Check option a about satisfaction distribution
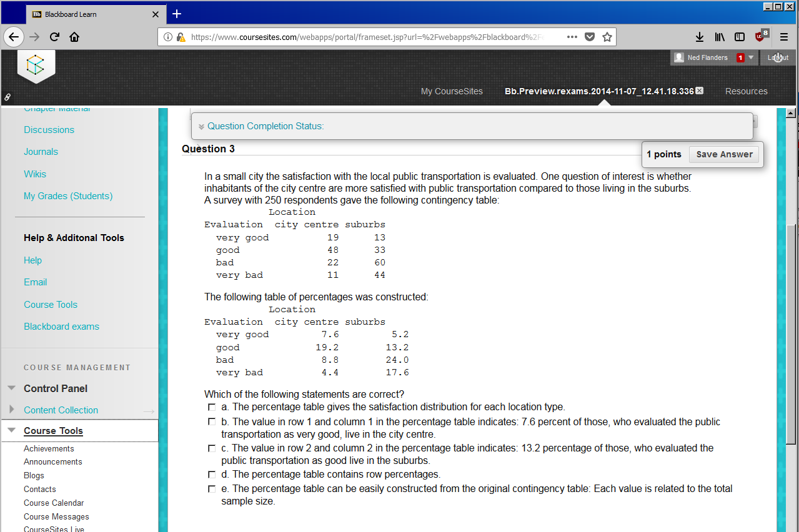Viewport: 799px width, 532px height. click(x=212, y=407)
